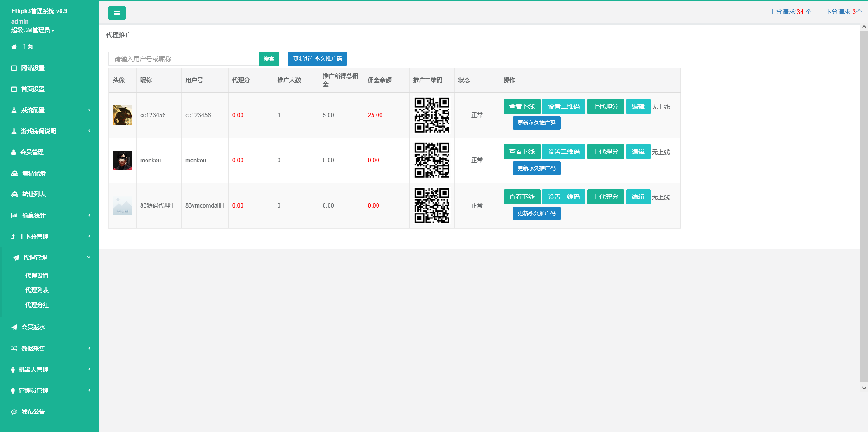
Task: Expand the 机器人管理 submenu arrow
Action: point(90,370)
